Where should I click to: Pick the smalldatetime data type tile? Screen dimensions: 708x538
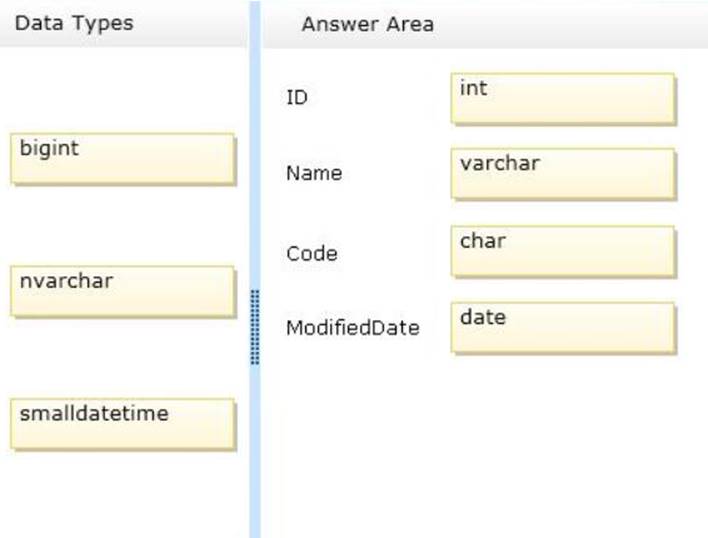pos(123,423)
